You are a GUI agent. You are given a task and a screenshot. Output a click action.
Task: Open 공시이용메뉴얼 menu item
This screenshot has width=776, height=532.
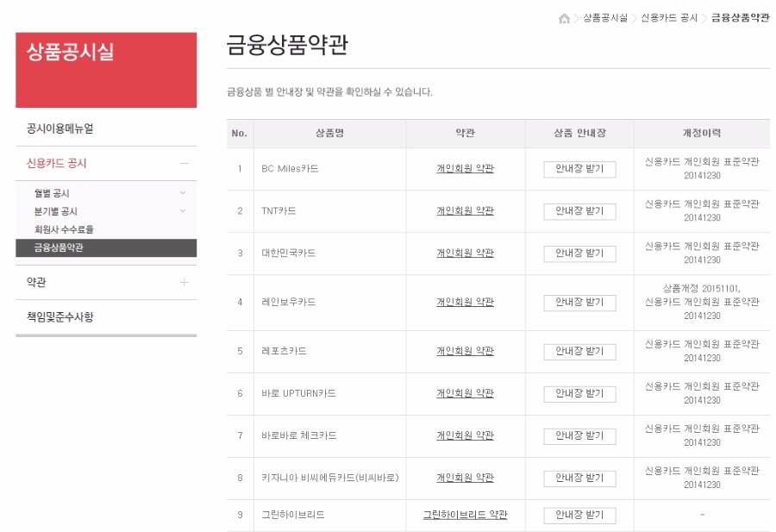click(x=60, y=128)
